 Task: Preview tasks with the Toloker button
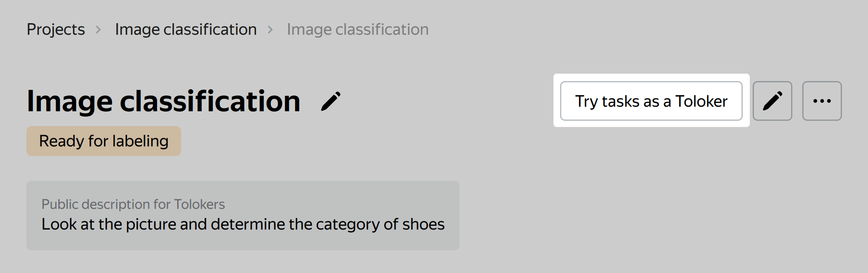(x=651, y=101)
